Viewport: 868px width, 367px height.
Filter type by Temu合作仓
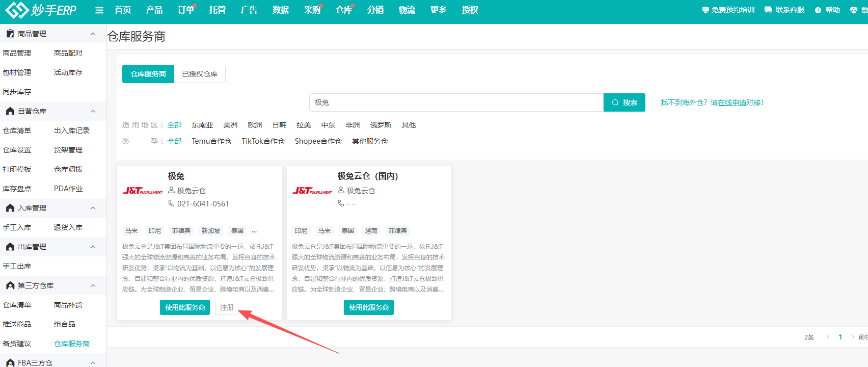[211, 141]
